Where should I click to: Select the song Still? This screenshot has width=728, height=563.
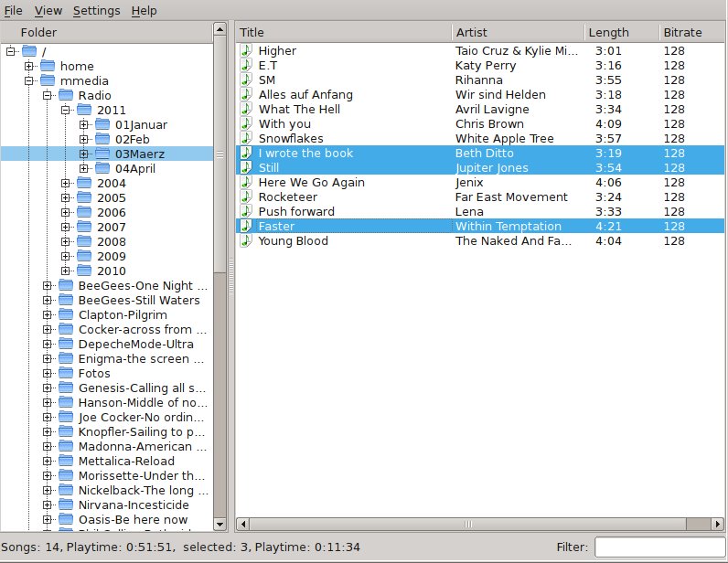[480, 167]
